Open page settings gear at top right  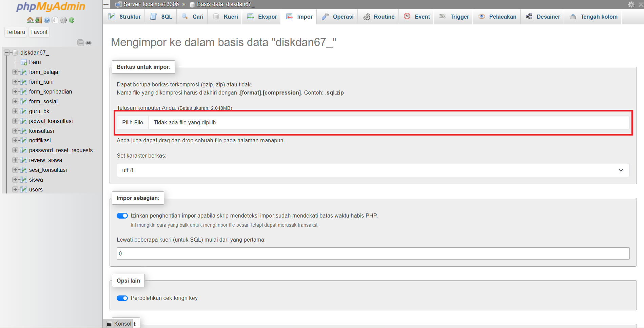pos(631,4)
